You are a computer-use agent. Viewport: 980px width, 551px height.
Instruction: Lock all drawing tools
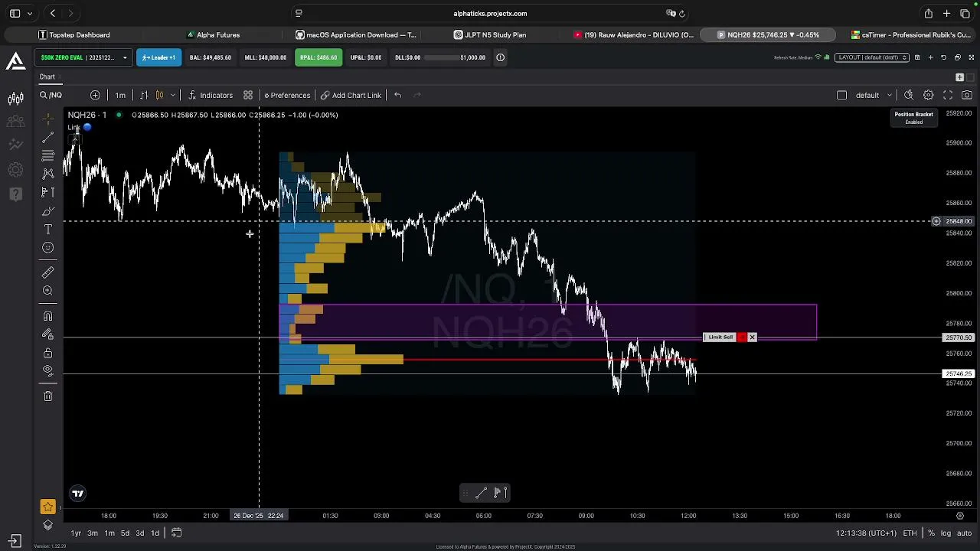click(47, 353)
